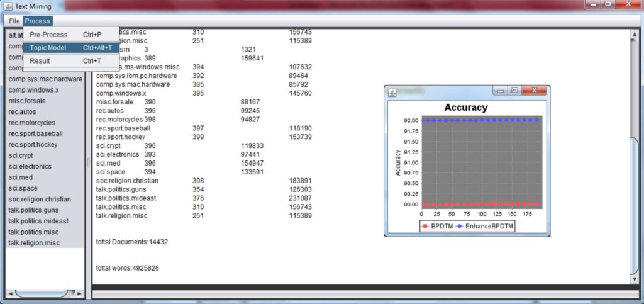Minimize the Accuracy chart window

(x=501, y=91)
